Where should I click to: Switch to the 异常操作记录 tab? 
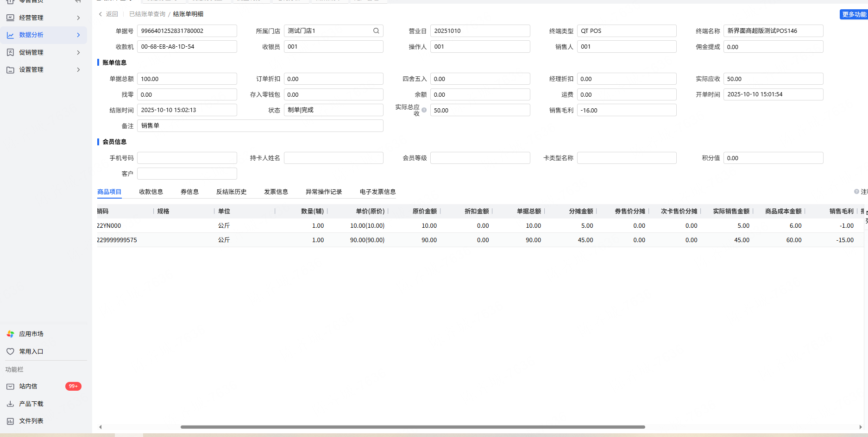pyautogui.click(x=324, y=192)
